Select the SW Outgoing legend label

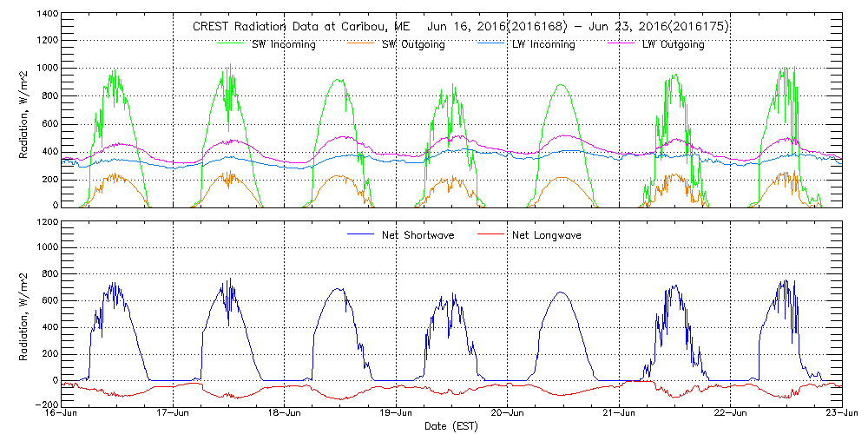coord(413,44)
